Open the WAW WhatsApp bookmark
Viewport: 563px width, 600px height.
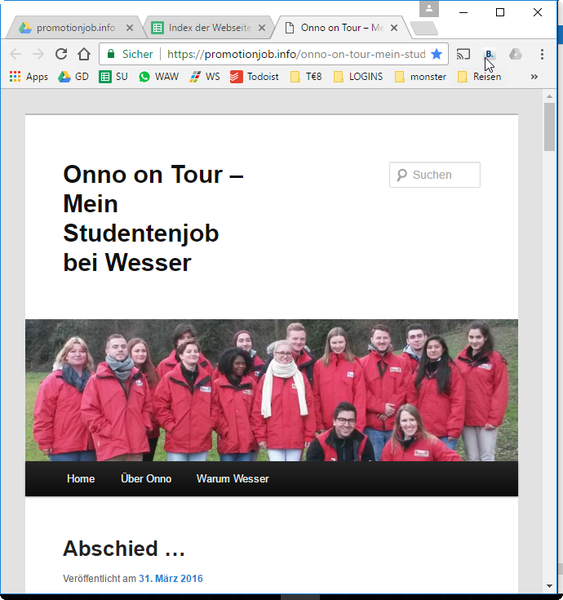(159, 77)
